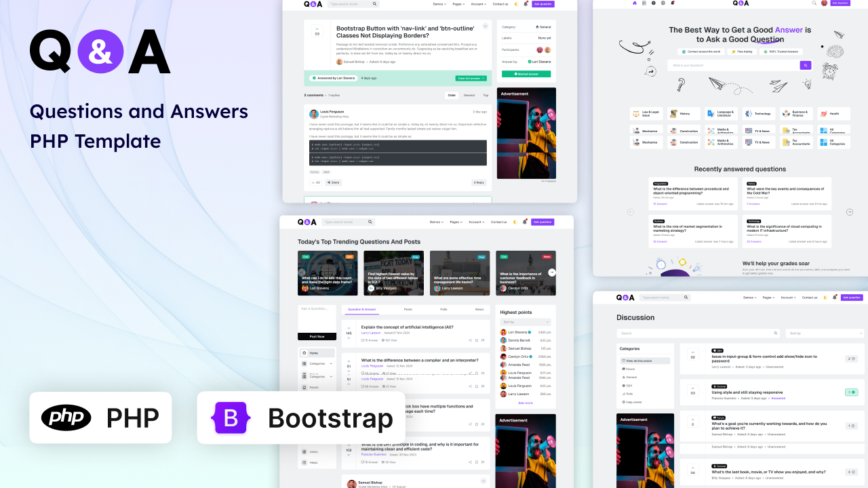Open the Sort by dropdown under Highest points
The width and height of the screenshot is (868, 488).
coord(526,322)
